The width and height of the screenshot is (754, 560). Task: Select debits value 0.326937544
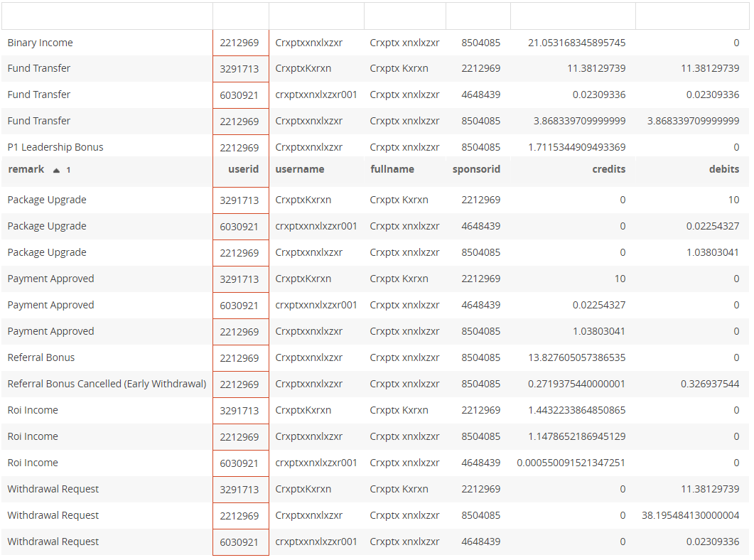pyautogui.click(x=709, y=384)
